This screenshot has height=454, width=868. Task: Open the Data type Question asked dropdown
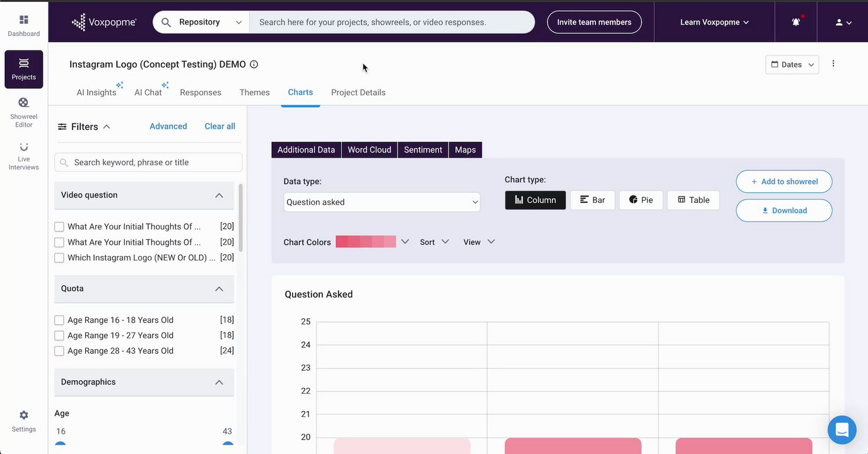[382, 202]
